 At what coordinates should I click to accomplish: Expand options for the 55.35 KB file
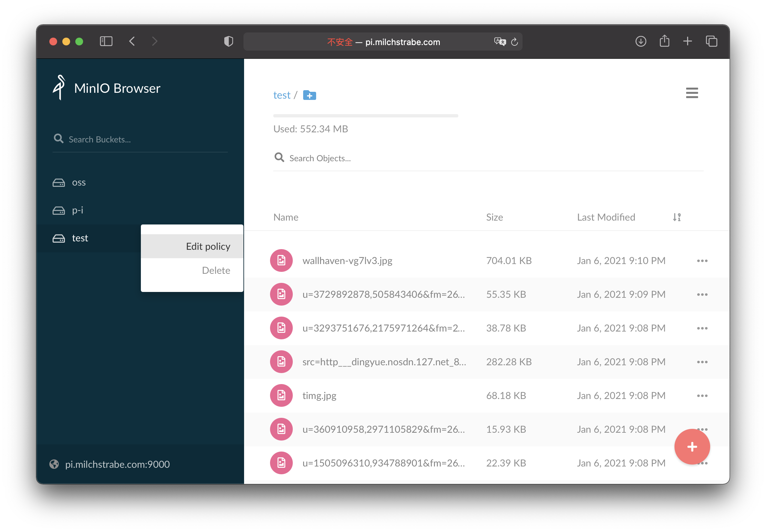coord(702,294)
